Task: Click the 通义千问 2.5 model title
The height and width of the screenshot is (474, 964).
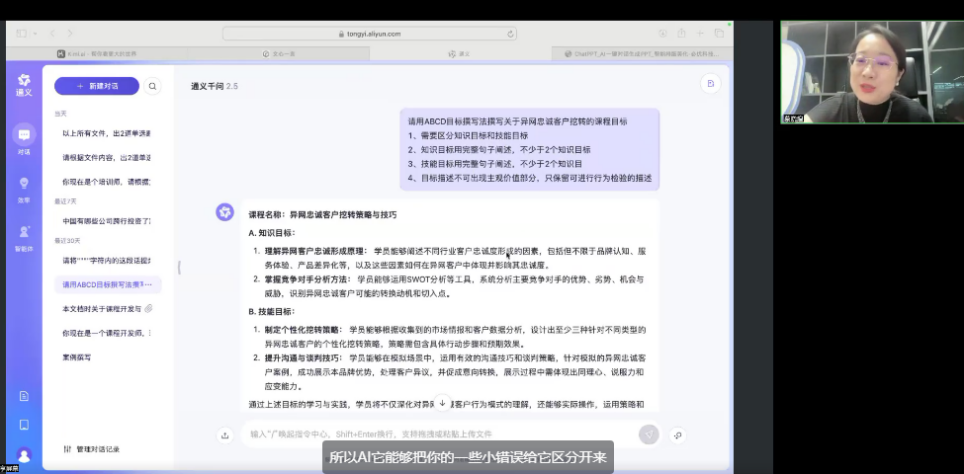Action: [x=214, y=87]
